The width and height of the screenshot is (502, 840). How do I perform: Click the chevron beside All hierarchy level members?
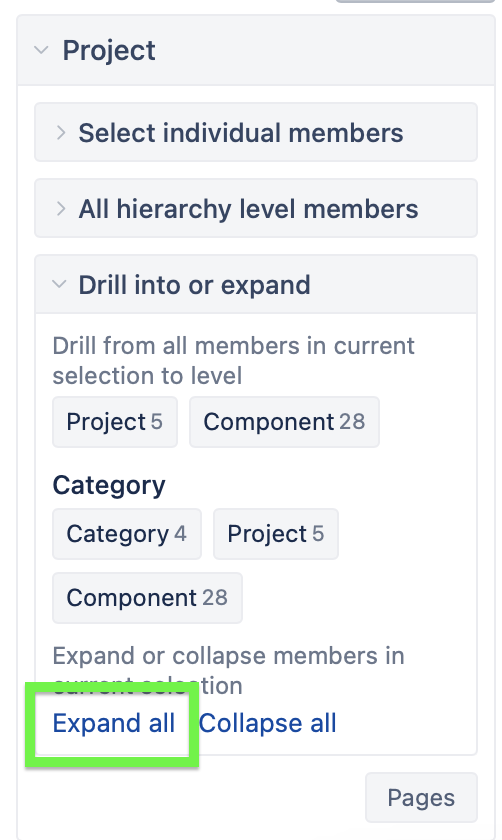61,208
